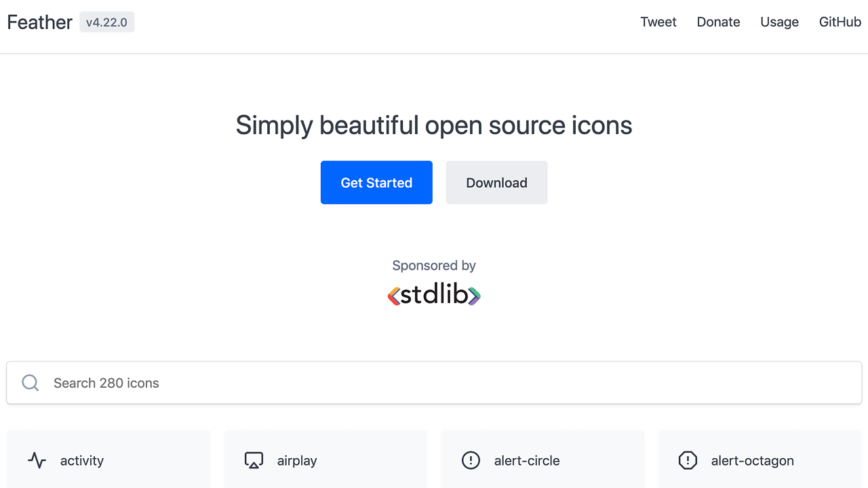Image resolution: width=868 pixels, height=488 pixels.
Task: Choose the alert-octagon icon
Action: [x=688, y=461]
